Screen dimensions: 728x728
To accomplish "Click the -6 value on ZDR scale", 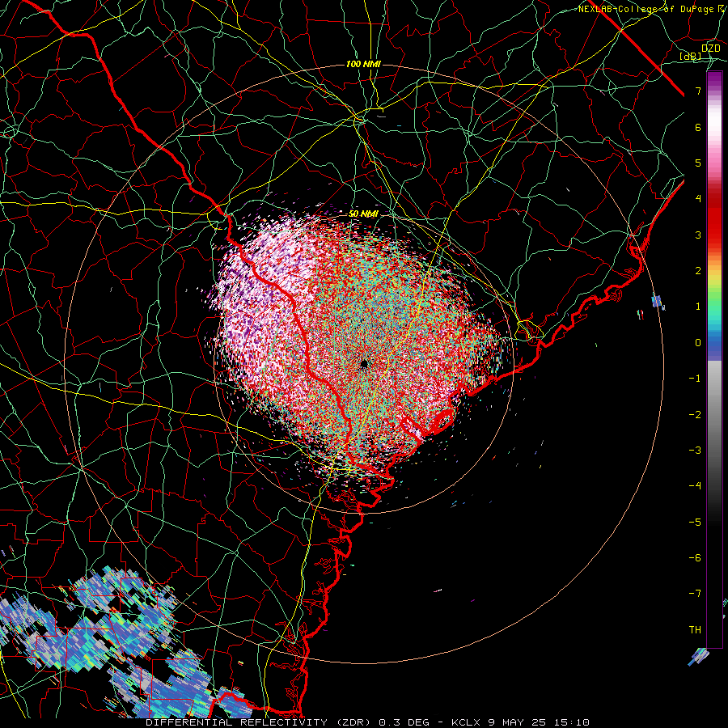I will tap(695, 557).
